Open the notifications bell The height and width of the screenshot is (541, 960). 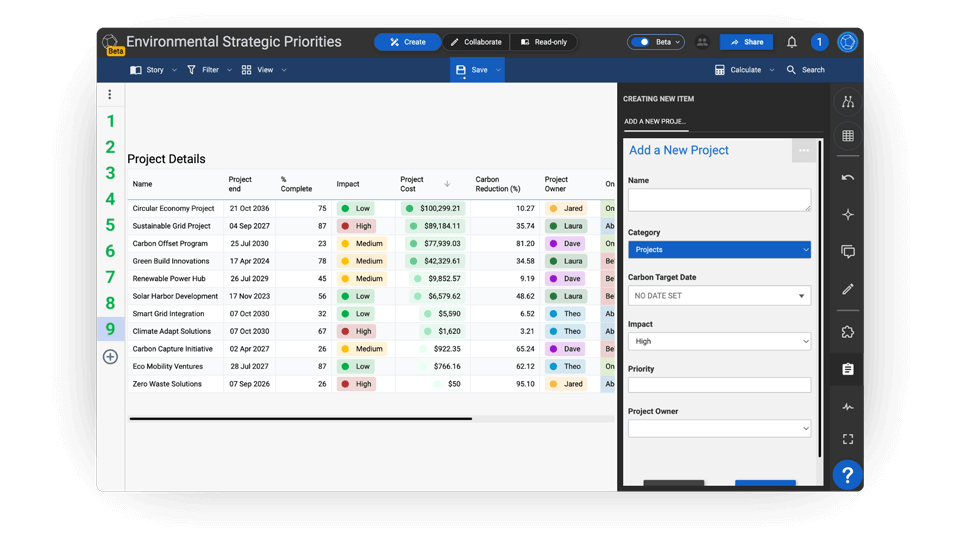tap(791, 42)
